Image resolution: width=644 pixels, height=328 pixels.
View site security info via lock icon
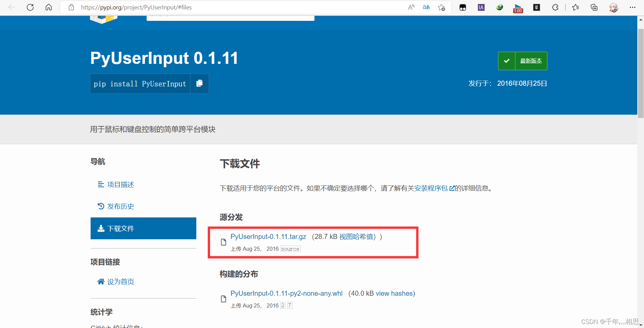(71, 7)
